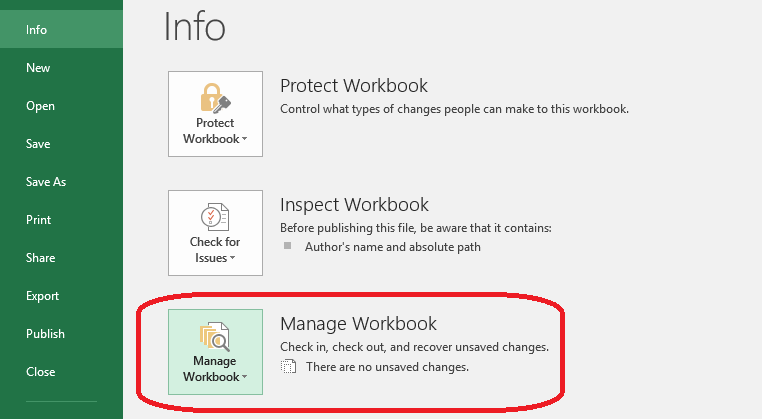Click the Manage Workbook heading text
This screenshot has height=419, width=762.
(358, 324)
